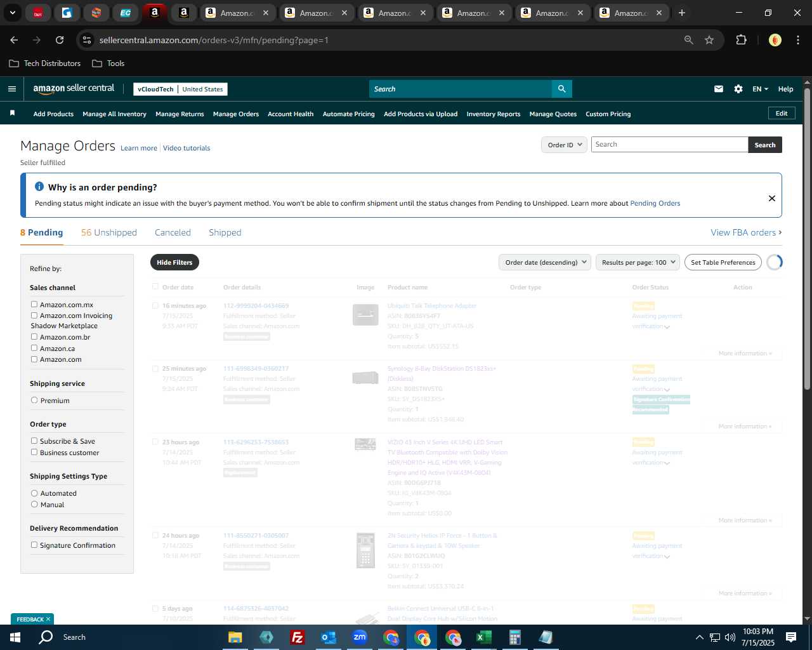Open the settings gear icon

(x=738, y=89)
